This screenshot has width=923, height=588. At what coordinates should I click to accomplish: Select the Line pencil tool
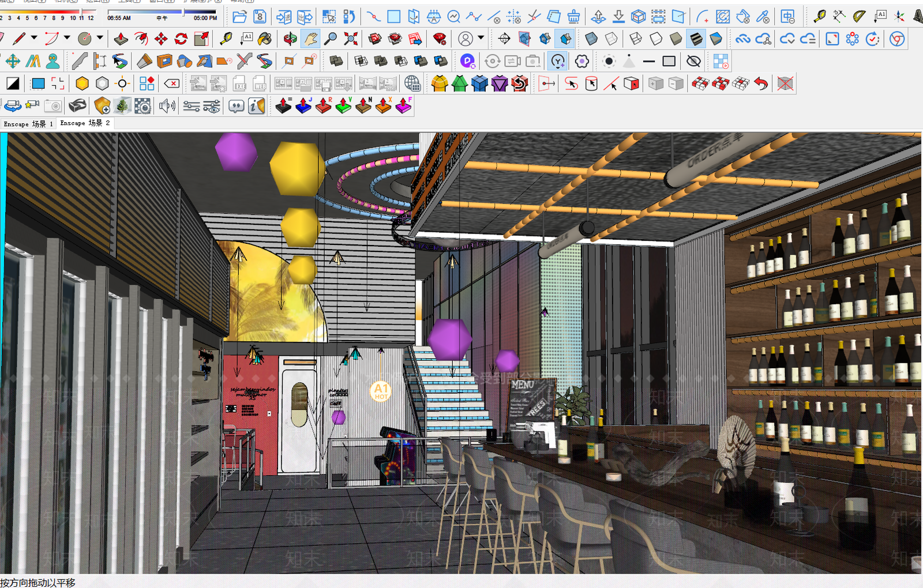coord(19,39)
